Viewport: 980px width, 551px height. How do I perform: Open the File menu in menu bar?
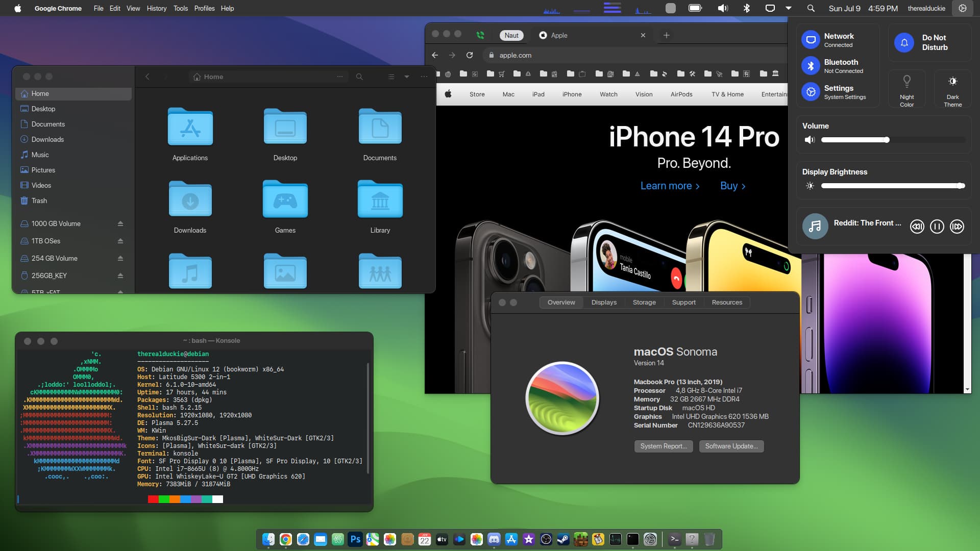click(99, 8)
